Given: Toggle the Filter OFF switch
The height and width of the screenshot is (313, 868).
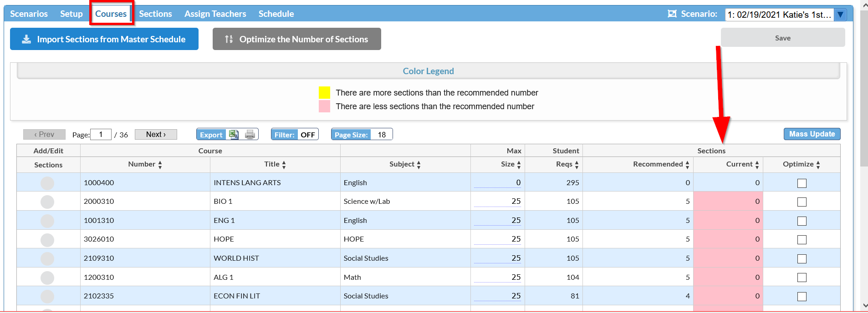Looking at the screenshot, I should [x=307, y=135].
